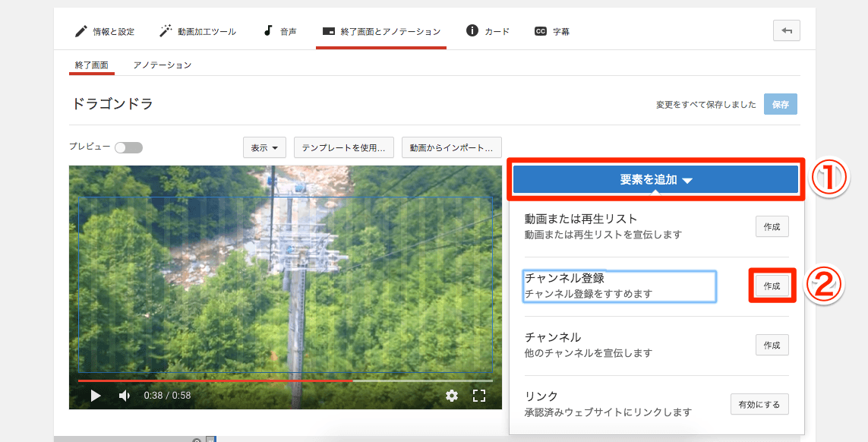Click 有効にする for リンク

pos(759,404)
